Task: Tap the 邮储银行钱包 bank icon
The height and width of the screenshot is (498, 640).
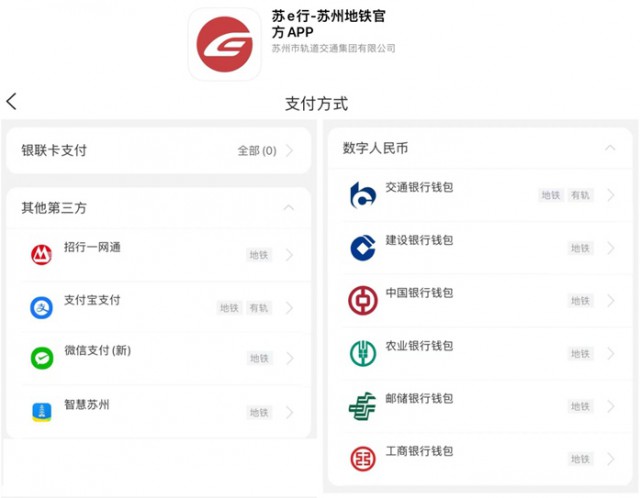Action: (362, 406)
